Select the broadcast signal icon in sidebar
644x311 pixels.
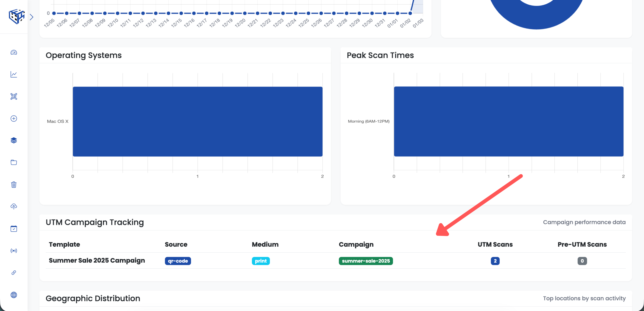(x=14, y=251)
